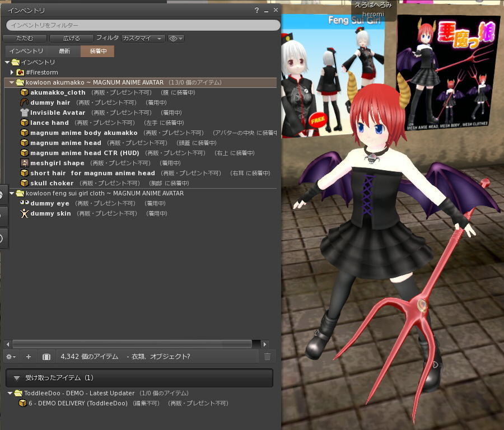This screenshot has width=504, height=430.
Task: Click the 広げる expand-all button
Action: click(x=71, y=38)
